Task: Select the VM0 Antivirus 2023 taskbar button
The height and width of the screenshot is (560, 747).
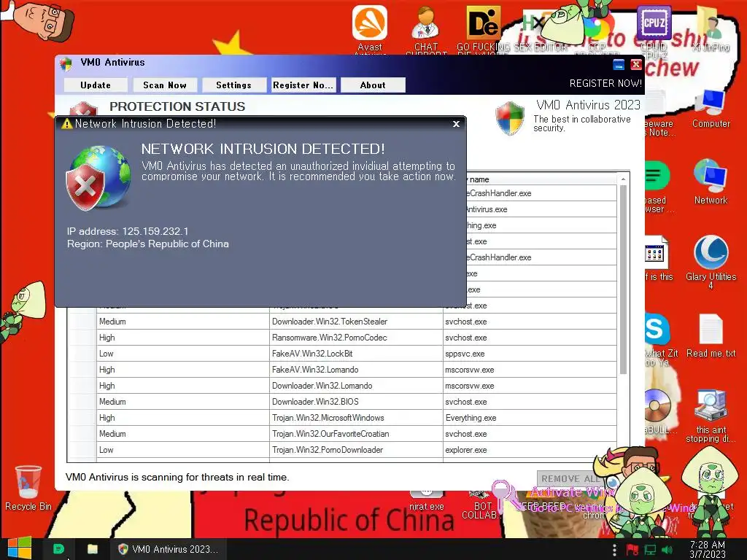Action: click(169, 549)
